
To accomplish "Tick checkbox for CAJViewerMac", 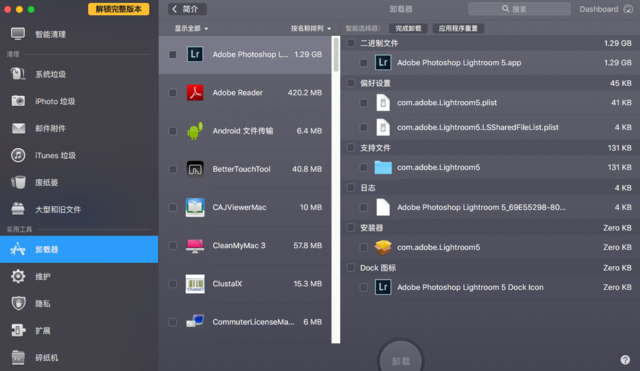I will 173,207.
